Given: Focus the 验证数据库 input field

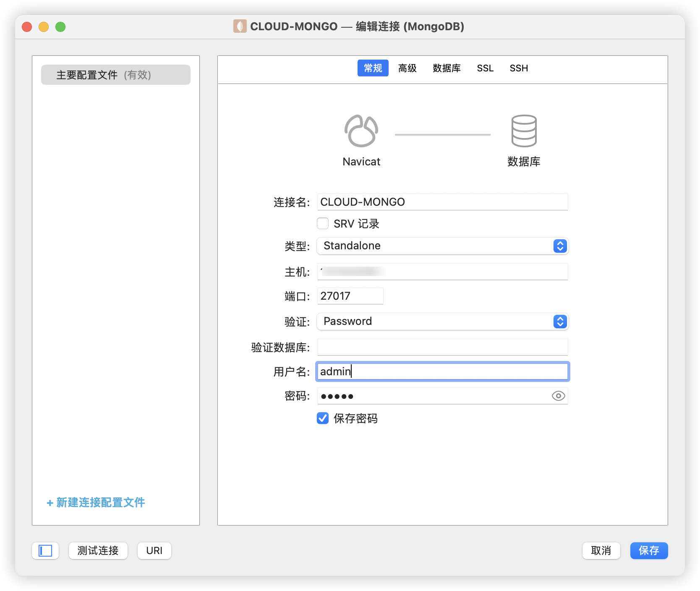Looking at the screenshot, I should (443, 347).
